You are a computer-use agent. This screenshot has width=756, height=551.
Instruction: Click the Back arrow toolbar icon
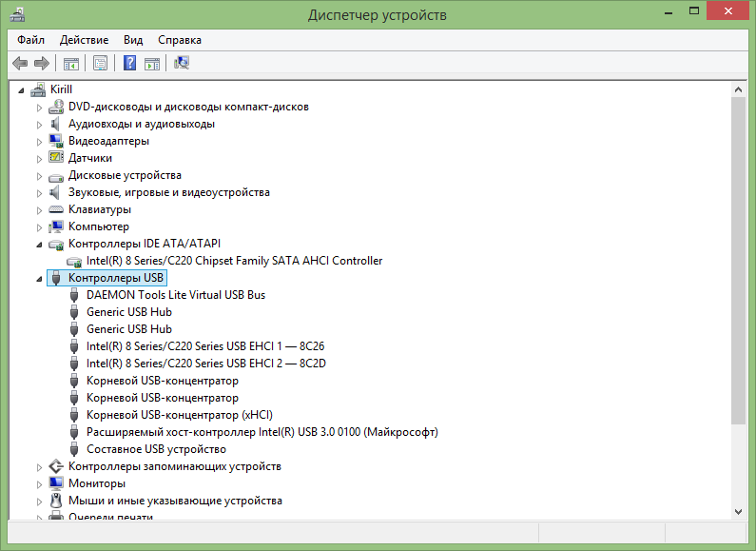pos(20,63)
